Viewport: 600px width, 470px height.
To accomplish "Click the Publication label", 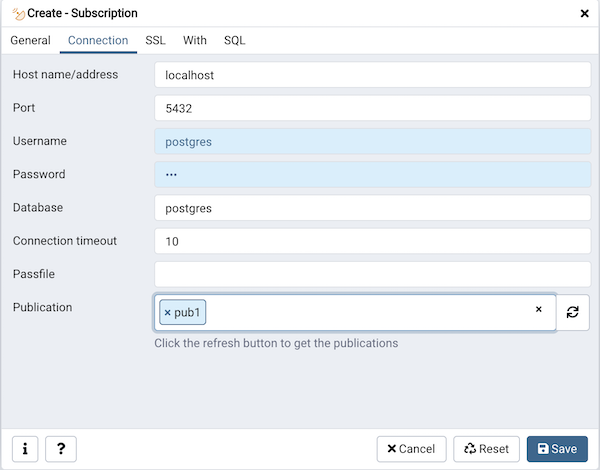I will (42, 307).
